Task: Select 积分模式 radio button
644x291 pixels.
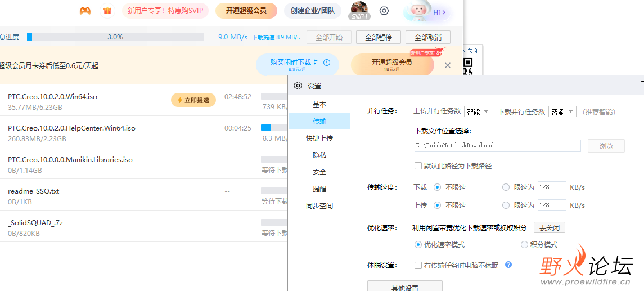Action: [524, 244]
